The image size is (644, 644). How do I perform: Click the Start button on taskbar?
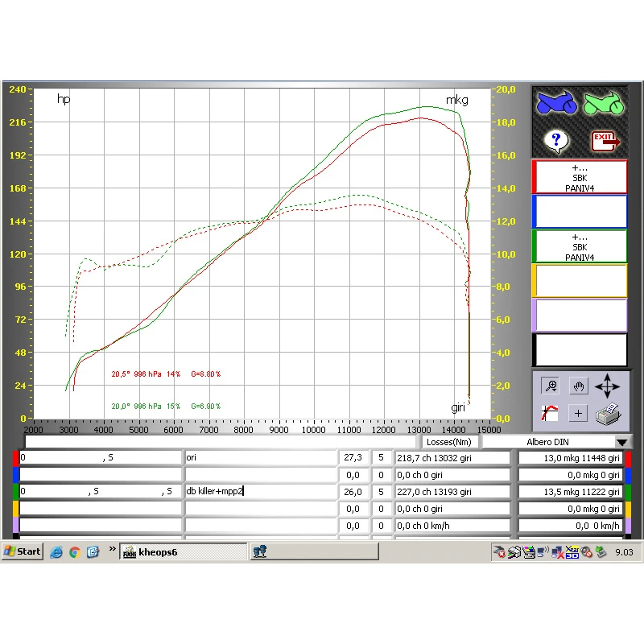tap(23, 551)
